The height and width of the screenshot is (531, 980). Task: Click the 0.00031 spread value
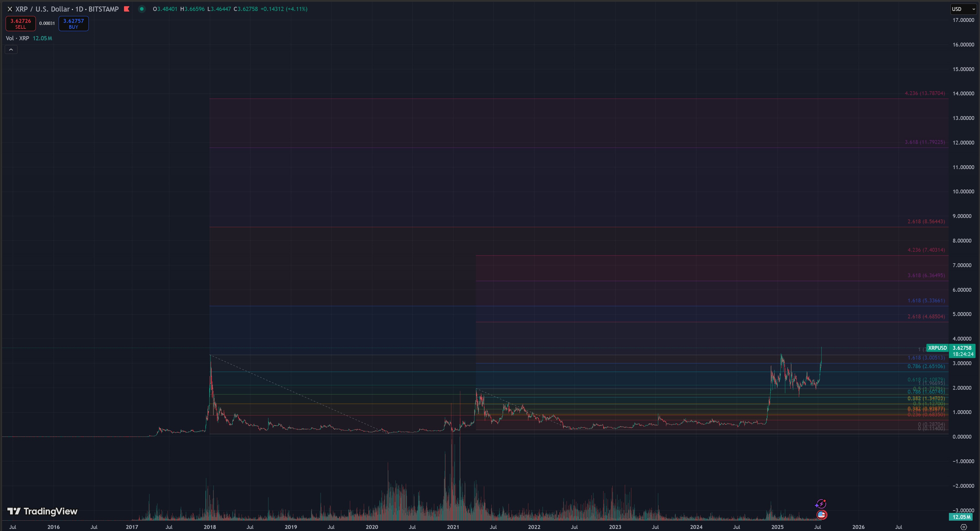47,24
